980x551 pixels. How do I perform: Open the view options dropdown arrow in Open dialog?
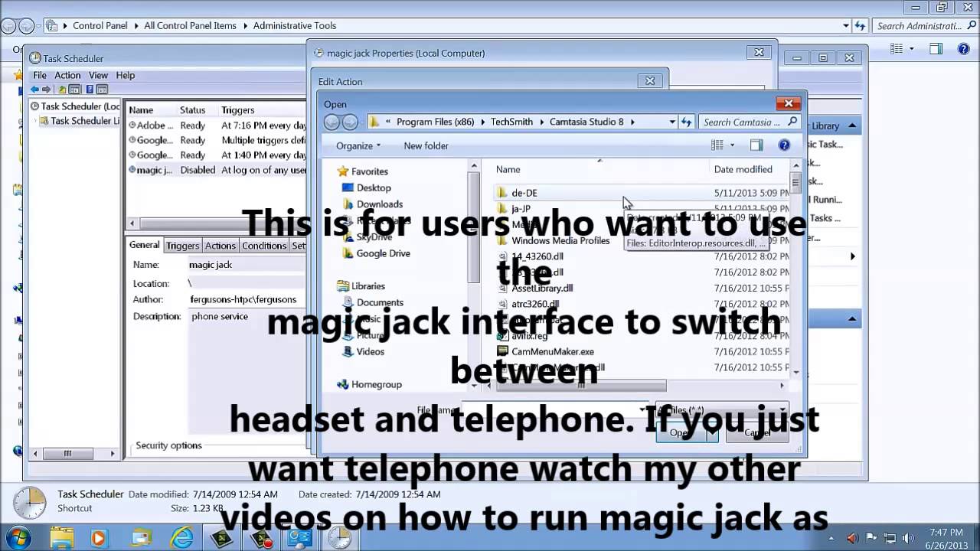coord(732,145)
